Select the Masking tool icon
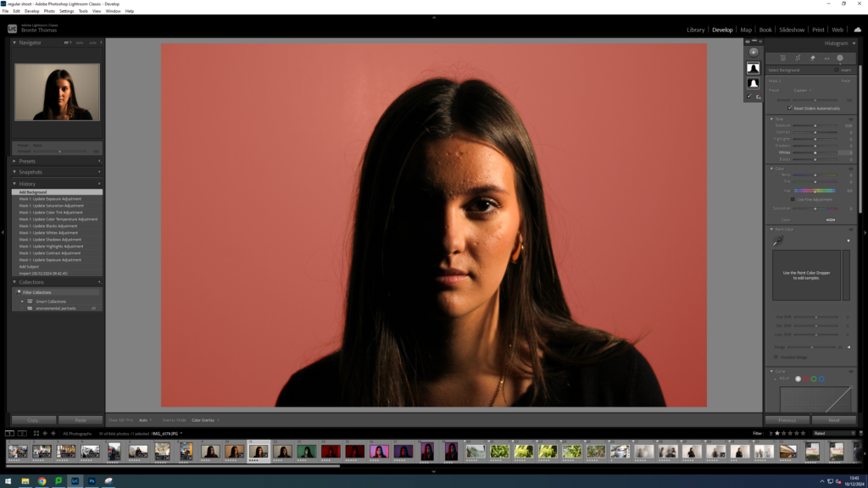 [840, 58]
